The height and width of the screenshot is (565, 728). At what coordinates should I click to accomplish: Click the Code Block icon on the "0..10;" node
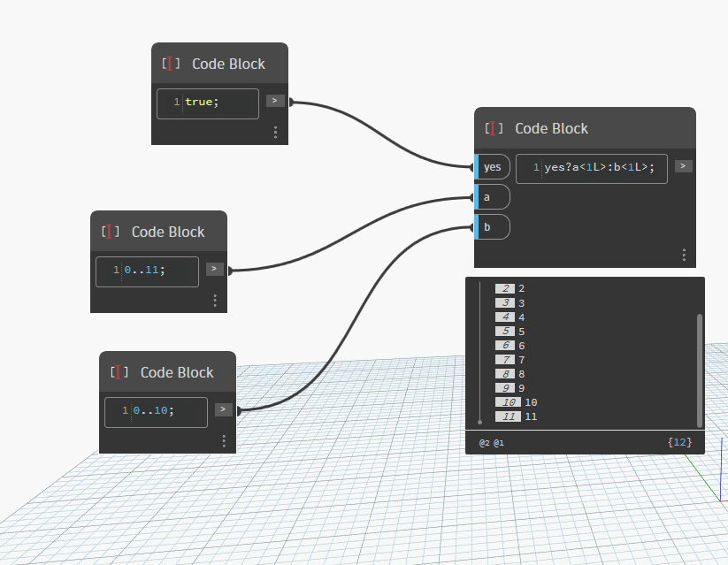coord(119,372)
